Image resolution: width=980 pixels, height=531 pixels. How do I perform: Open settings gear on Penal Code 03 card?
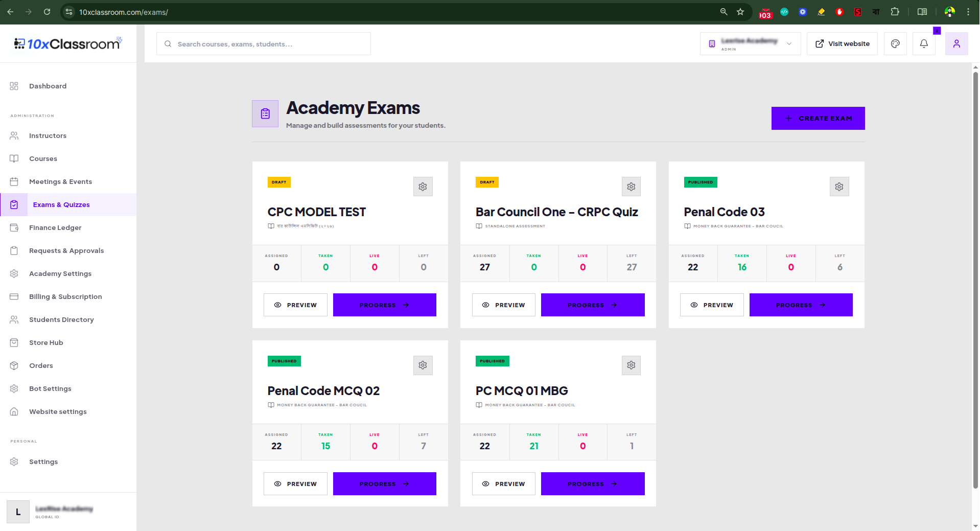pyautogui.click(x=839, y=187)
